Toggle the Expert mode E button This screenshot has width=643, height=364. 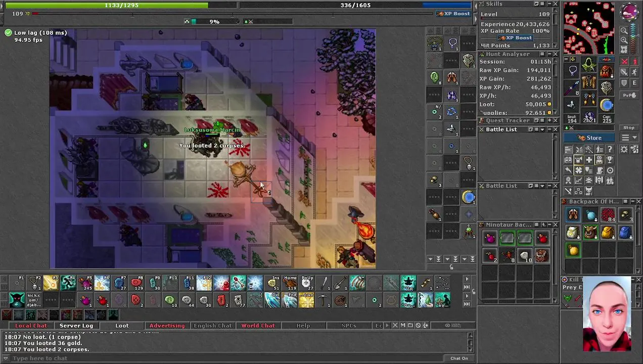[635, 83]
